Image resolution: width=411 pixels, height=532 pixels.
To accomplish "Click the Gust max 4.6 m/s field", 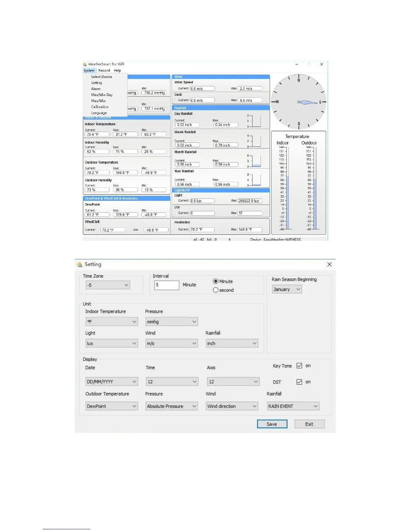I will 250,100.
